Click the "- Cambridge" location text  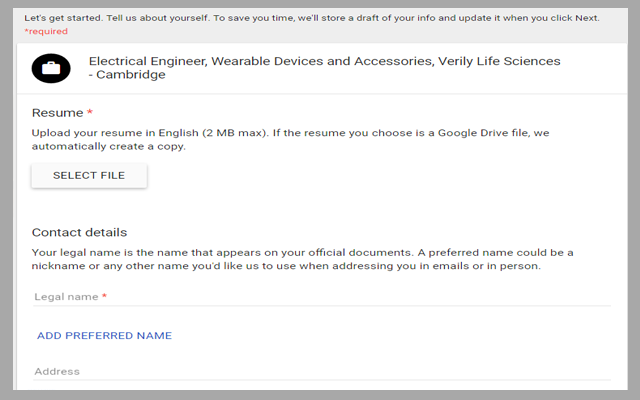coord(127,75)
